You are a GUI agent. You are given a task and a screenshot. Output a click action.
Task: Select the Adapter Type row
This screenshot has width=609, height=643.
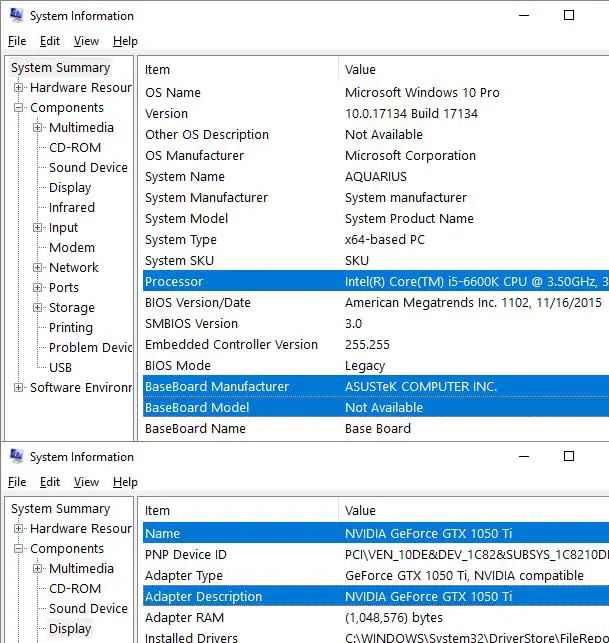pyautogui.click(x=376, y=576)
